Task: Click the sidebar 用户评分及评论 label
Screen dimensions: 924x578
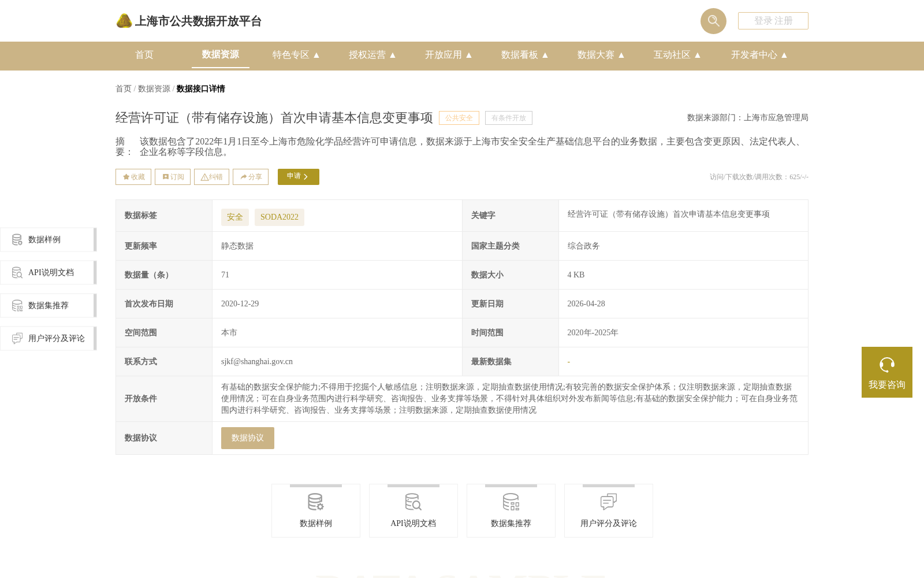Action: point(57,338)
